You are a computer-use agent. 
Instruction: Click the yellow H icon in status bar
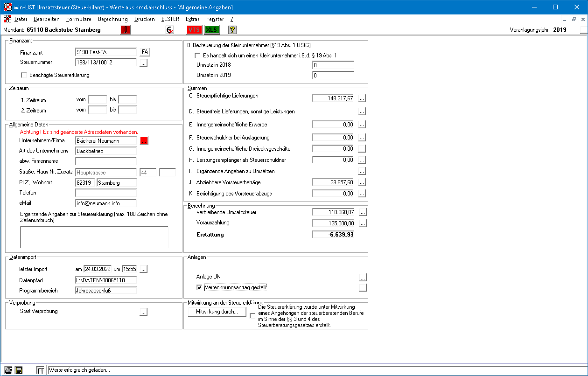pyautogui.click(x=19, y=370)
